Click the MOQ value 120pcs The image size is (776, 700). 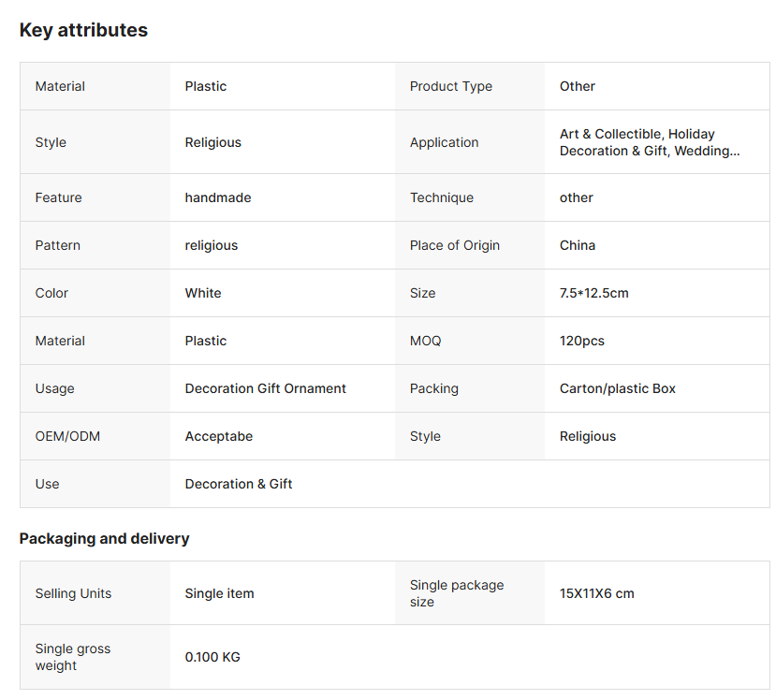pos(581,341)
